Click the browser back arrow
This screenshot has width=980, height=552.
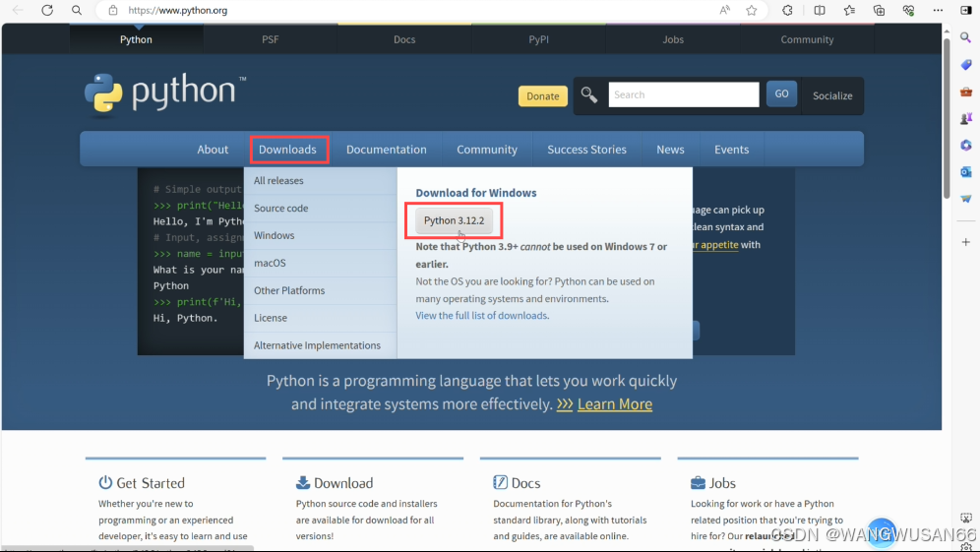[18, 10]
